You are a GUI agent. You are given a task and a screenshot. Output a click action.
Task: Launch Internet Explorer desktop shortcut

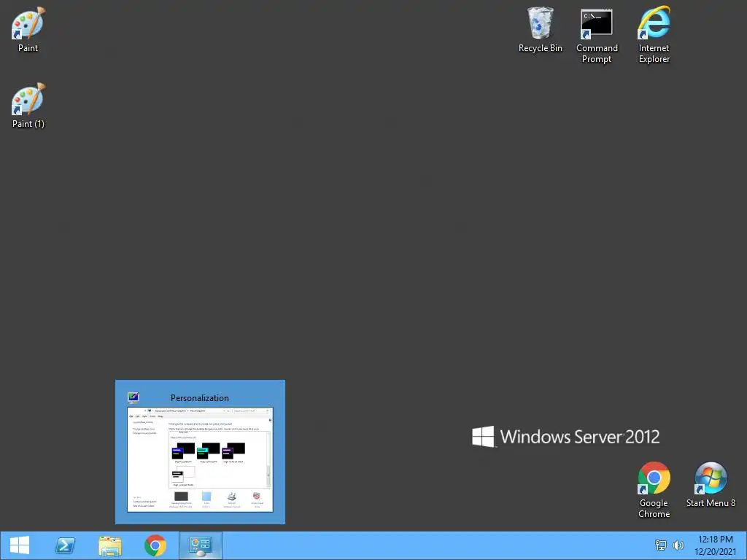pos(654,35)
